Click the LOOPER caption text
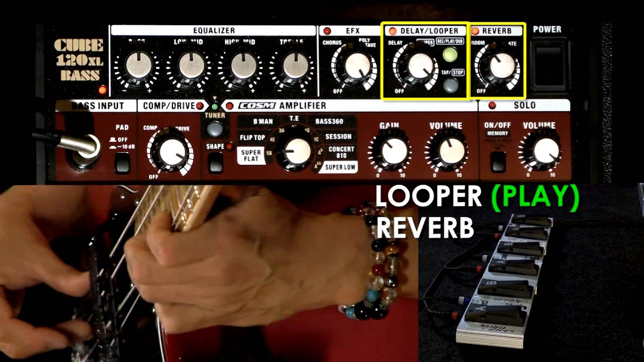This screenshot has height=362, width=644. [429, 198]
